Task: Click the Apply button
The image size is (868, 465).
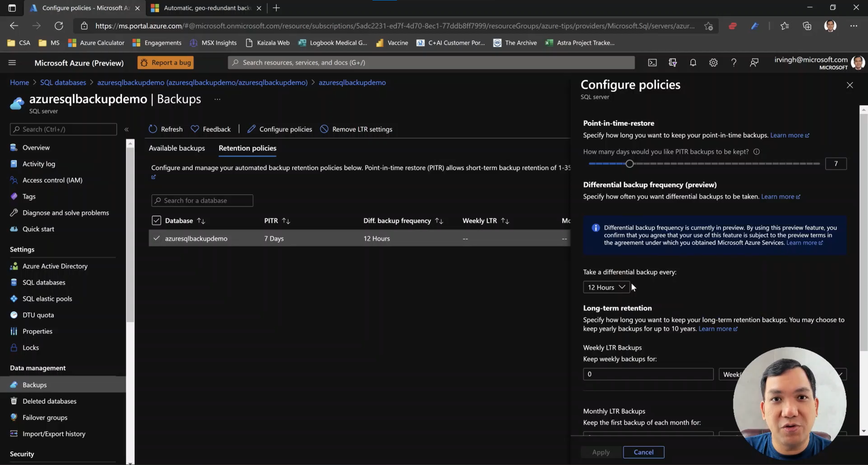Action: 600,452
